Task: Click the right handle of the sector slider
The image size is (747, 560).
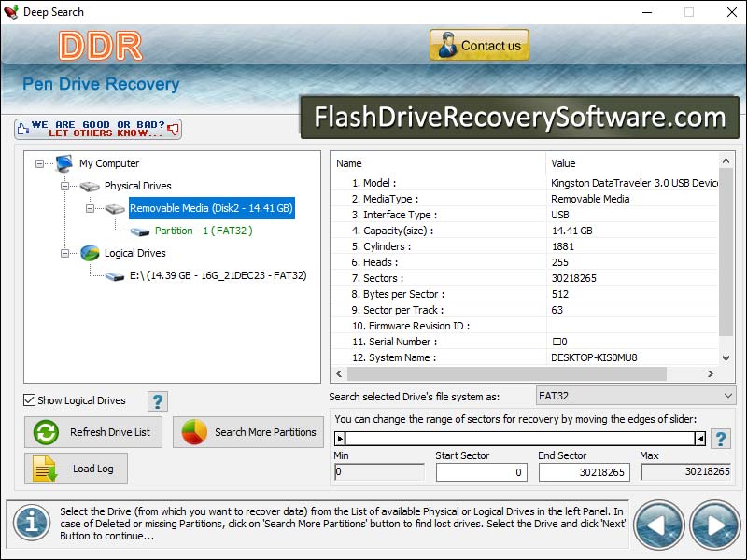Action: point(699,438)
